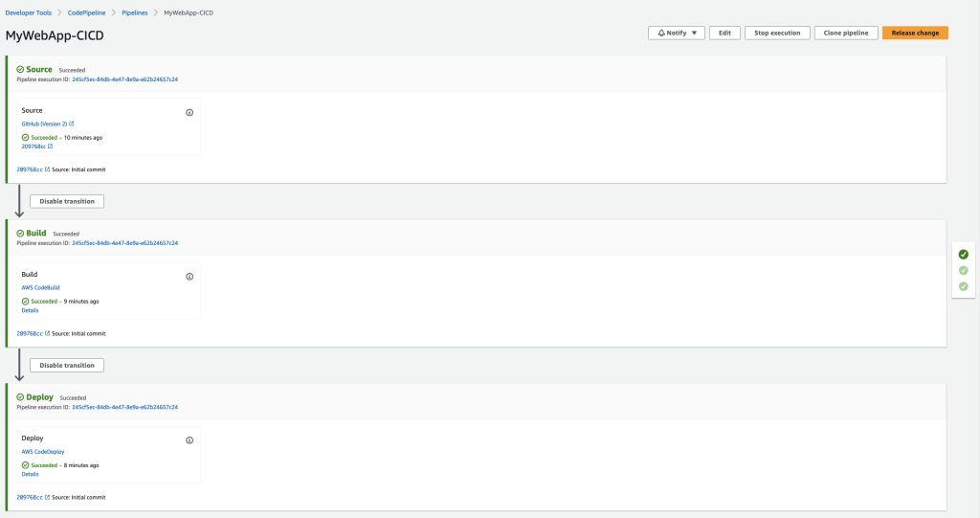The height and width of the screenshot is (518, 980).
Task: Click the Build stage heading
Action: [x=36, y=234]
